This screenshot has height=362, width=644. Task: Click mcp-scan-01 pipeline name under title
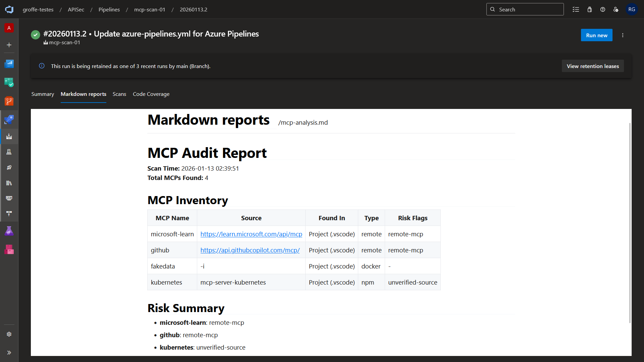[64, 43]
